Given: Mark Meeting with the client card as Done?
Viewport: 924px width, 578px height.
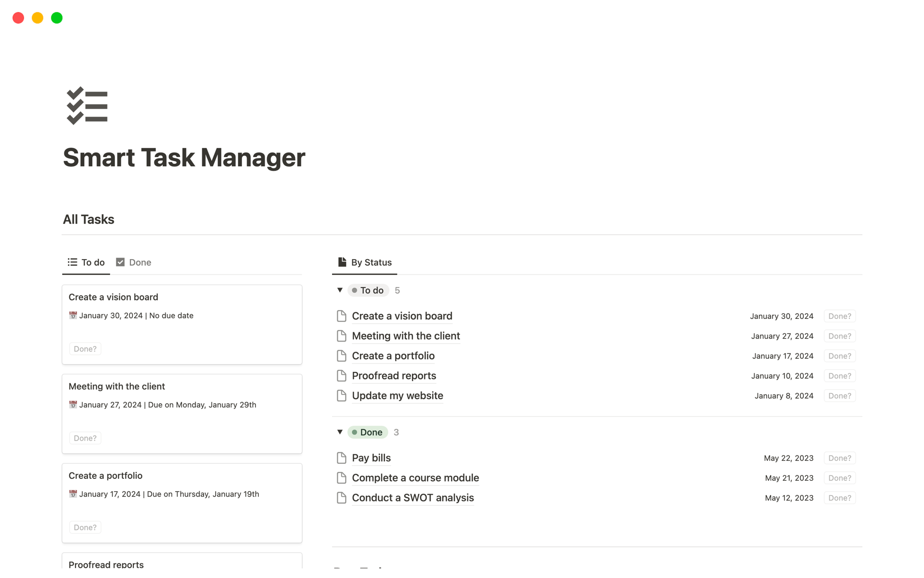Looking at the screenshot, I should [x=85, y=438].
